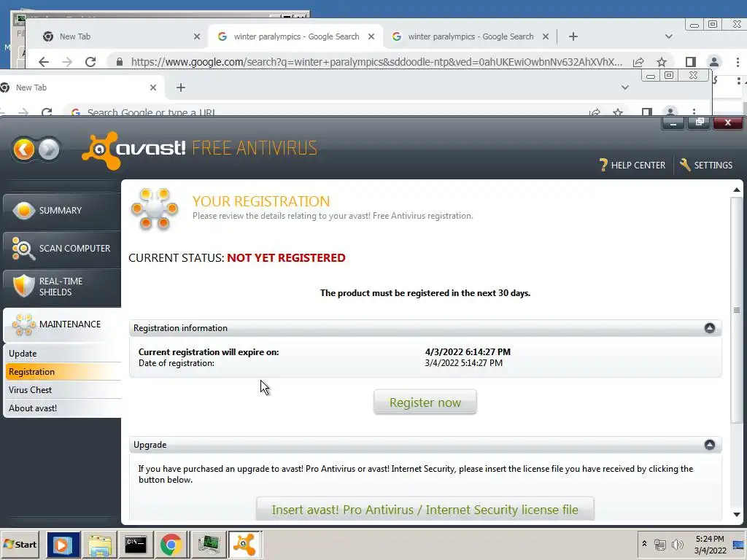Select New Tab in front Chrome window
Screen dimensions: 747x560
(x=81, y=87)
